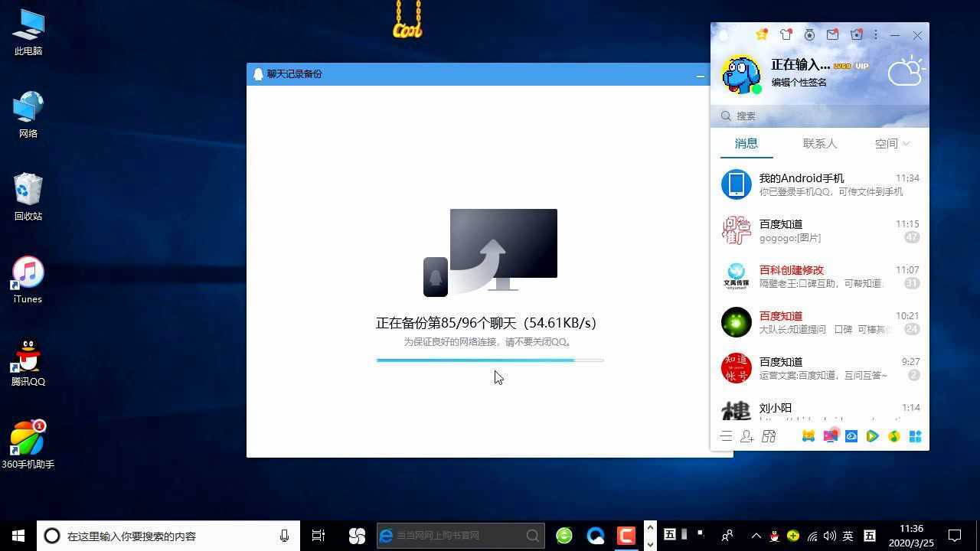
Task: Click the WEB badge next to nickname
Action: [x=842, y=66]
